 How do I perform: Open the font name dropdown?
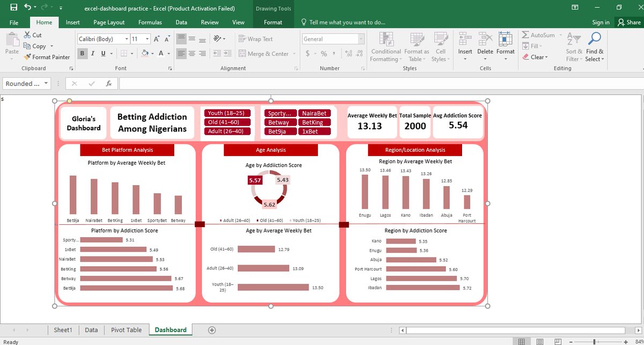[127, 39]
